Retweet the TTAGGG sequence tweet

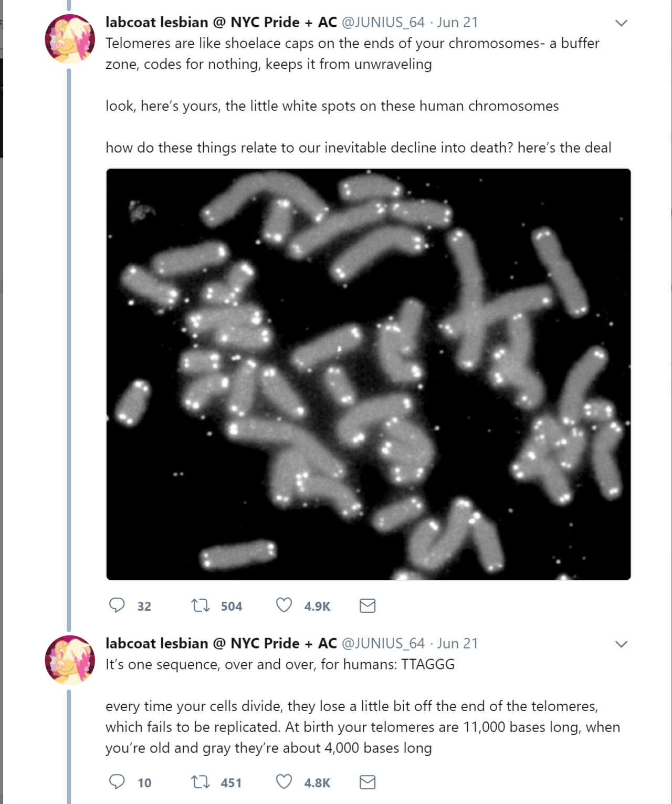(200, 782)
